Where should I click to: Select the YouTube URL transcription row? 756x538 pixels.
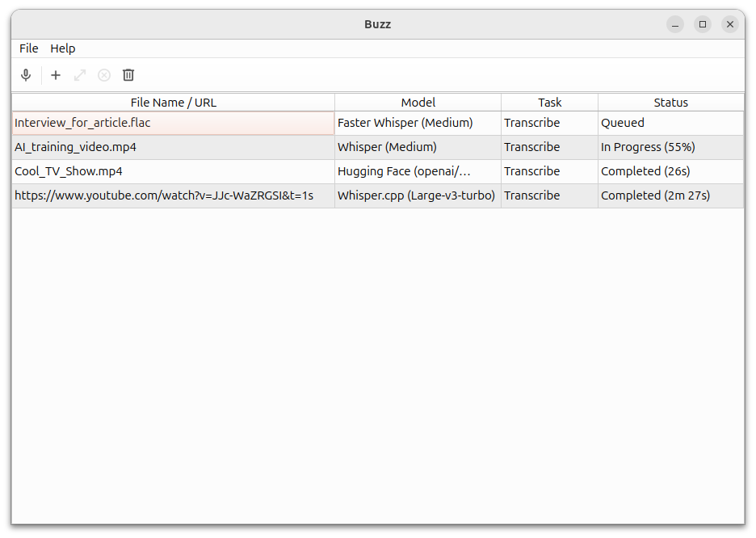point(164,195)
